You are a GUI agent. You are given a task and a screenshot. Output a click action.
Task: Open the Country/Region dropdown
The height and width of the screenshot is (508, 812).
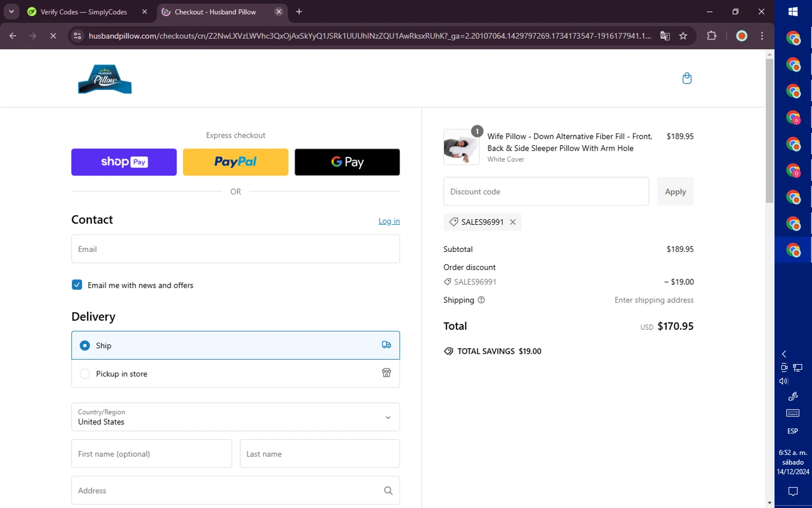tap(235, 416)
